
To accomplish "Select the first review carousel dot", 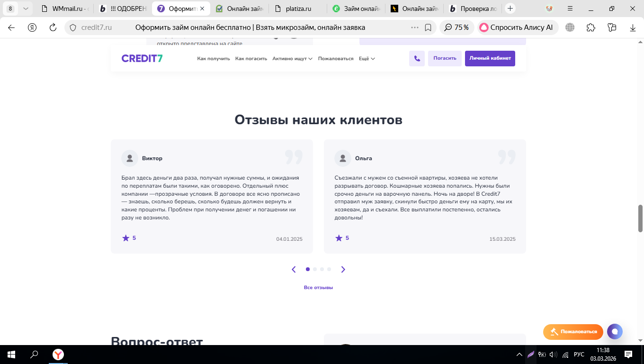I will [x=308, y=269].
